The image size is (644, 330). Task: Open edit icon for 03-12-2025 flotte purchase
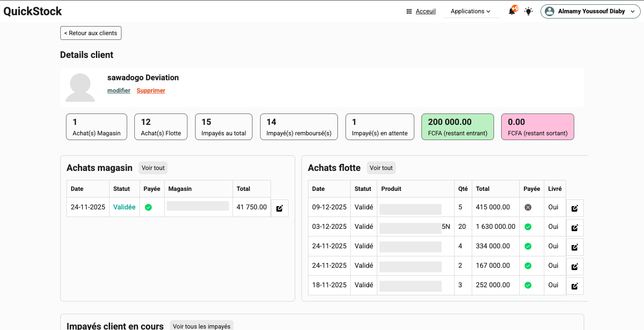click(575, 227)
